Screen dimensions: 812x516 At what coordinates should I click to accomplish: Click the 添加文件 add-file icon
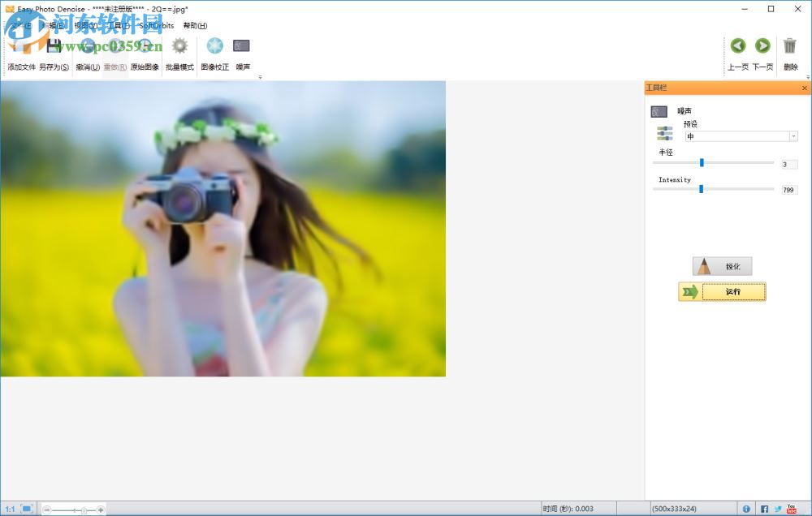click(20, 46)
